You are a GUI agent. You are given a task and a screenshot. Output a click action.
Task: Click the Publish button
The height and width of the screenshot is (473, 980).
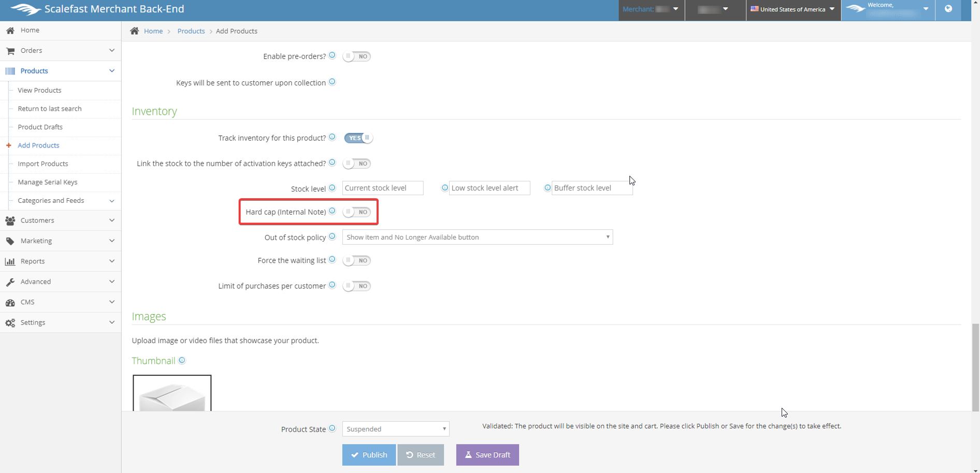pos(369,455)
